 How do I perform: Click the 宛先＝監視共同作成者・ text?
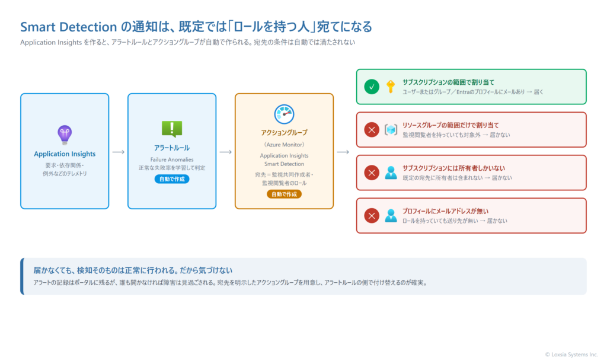click(x=284, y=175)
